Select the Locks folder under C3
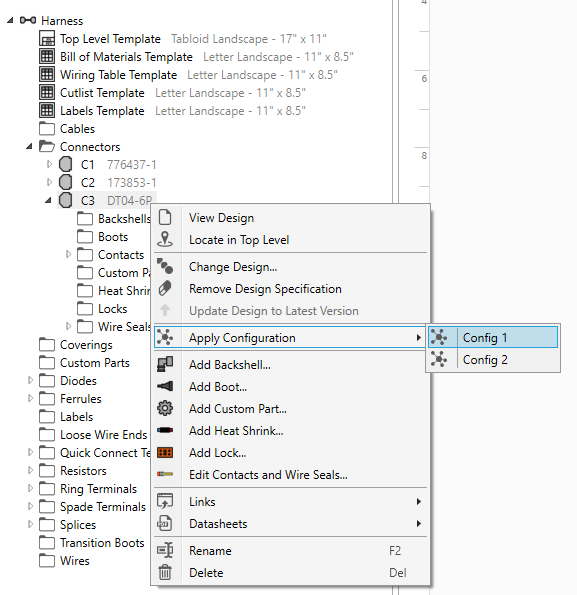 102,309
